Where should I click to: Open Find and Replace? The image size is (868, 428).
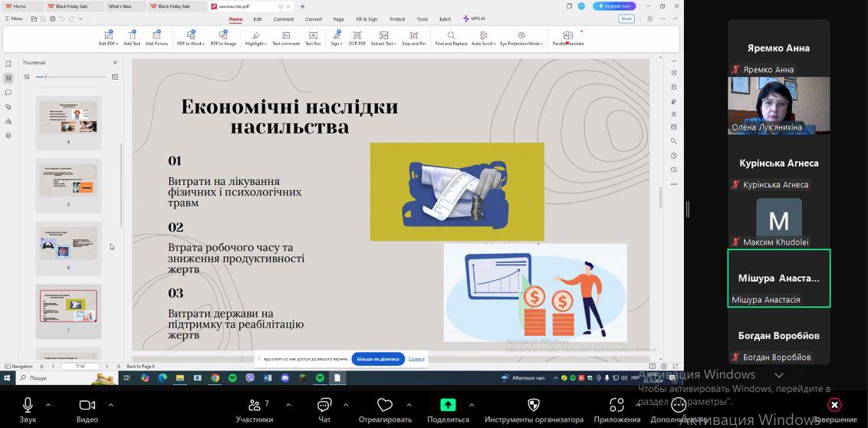[x=451, y=38]
